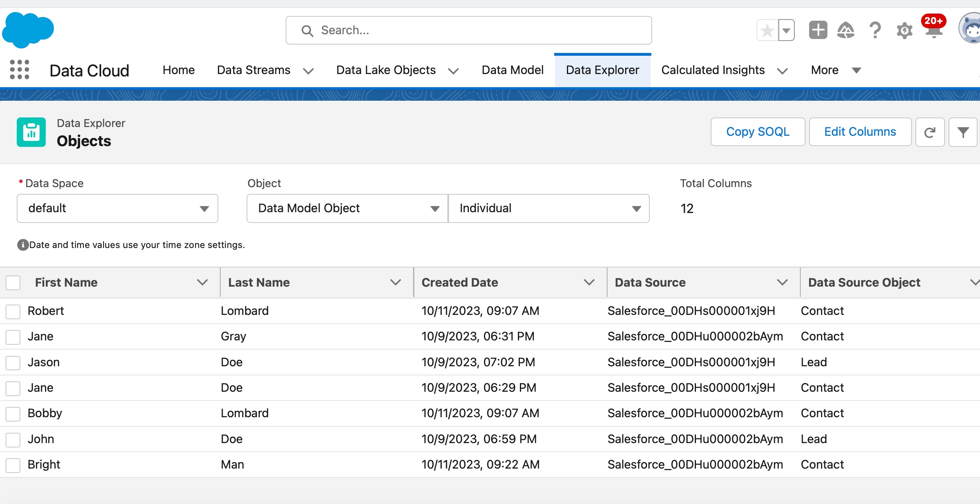
Task: Click the refresh icon button
Action: coord(930,132)
